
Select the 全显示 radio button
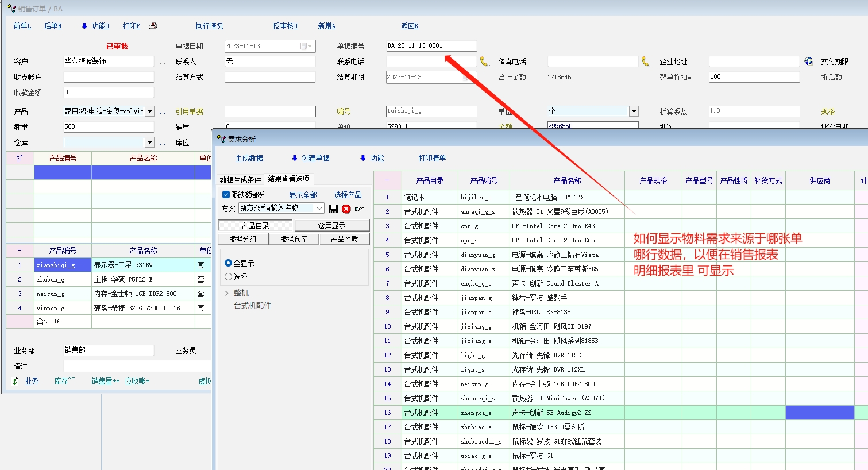click(x=229, y=263)
